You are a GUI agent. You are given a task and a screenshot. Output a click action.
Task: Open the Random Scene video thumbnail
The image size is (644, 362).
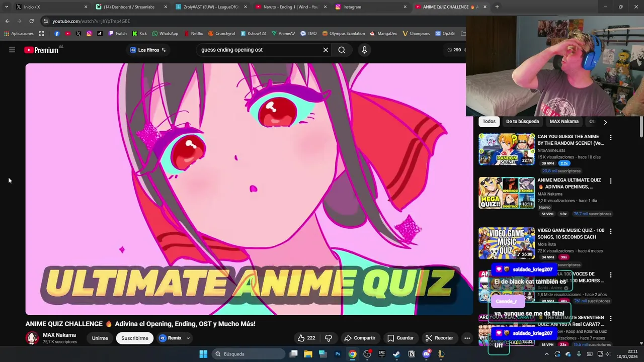tap(507, 149)
